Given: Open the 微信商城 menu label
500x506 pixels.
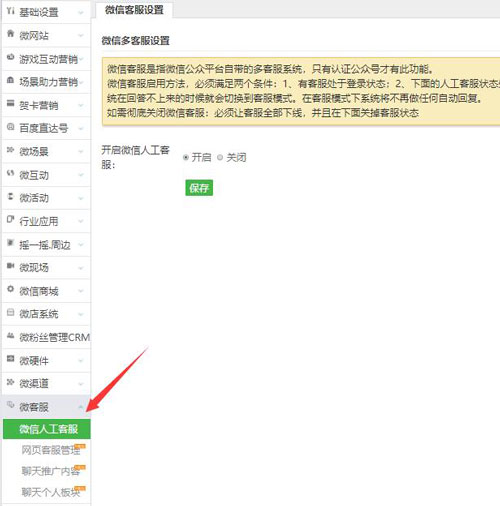Looking at the screenshot, I should pyautogui.click(x=39, y=291).
